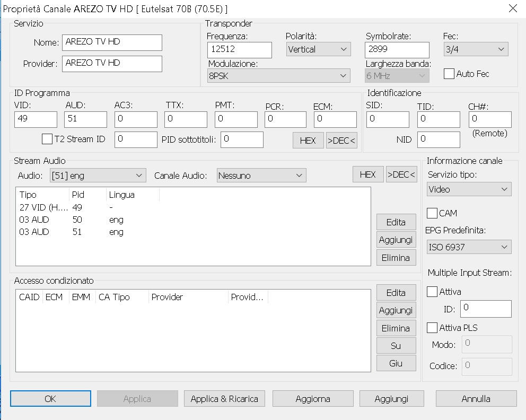The width and height of the screenshot is (526, 420).
Task: Click the SID input field
Action: 388,119
